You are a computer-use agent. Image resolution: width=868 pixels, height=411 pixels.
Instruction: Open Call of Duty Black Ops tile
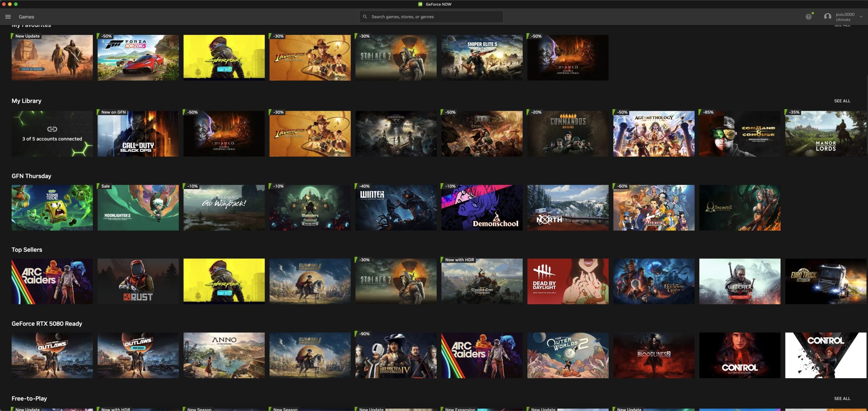point(138,134)
